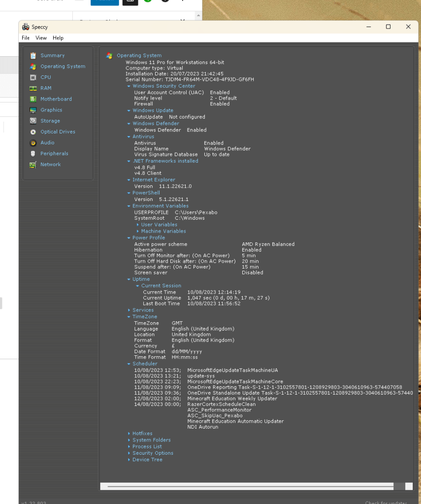The image size is (421, 504).
Task: Select the serial number text line
Action: (x=190, y=79)
